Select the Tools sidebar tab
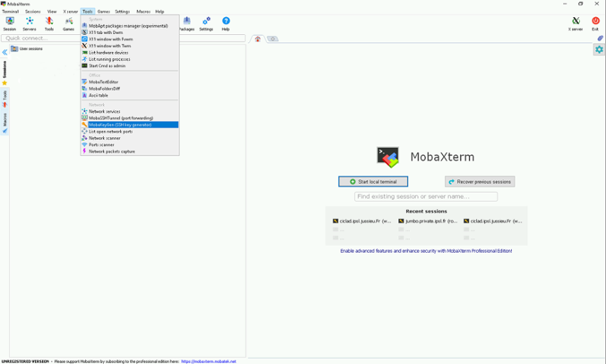The height and width of the screenshot is (364, 606). (x=5, y=98)
